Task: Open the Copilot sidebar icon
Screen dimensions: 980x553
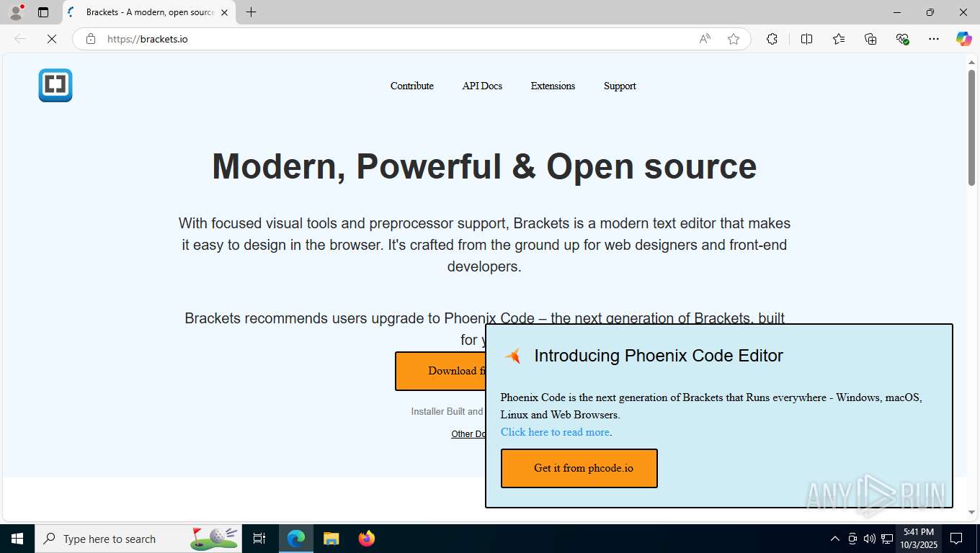Action: point(964,39)
